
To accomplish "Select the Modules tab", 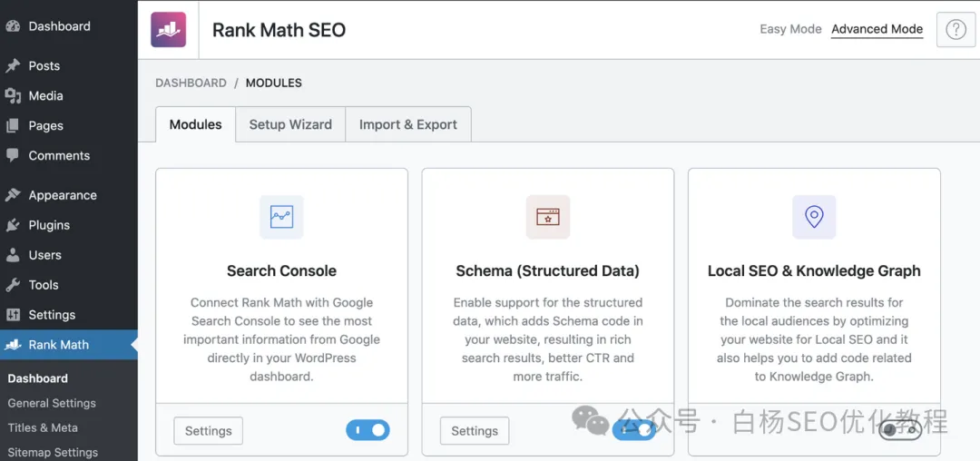I will tap(195, 124).
